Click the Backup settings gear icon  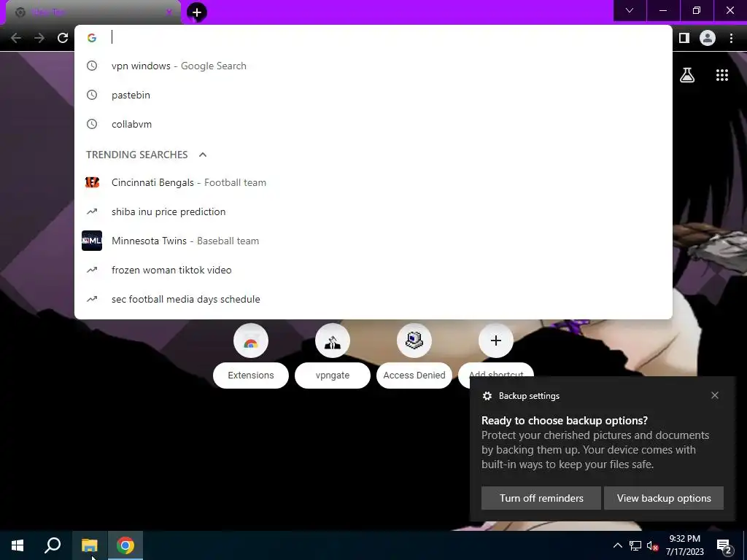coord(487,396)
